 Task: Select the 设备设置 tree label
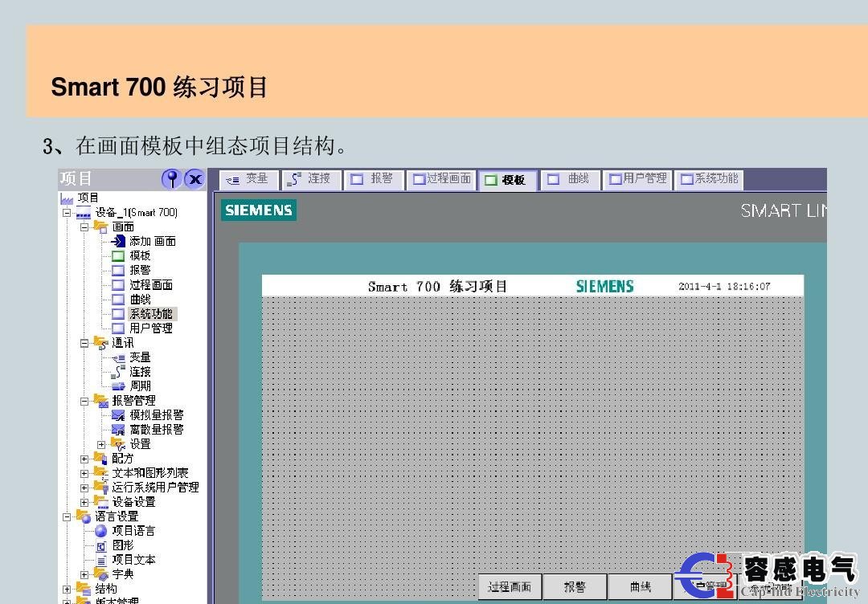[x=134, y=502]
